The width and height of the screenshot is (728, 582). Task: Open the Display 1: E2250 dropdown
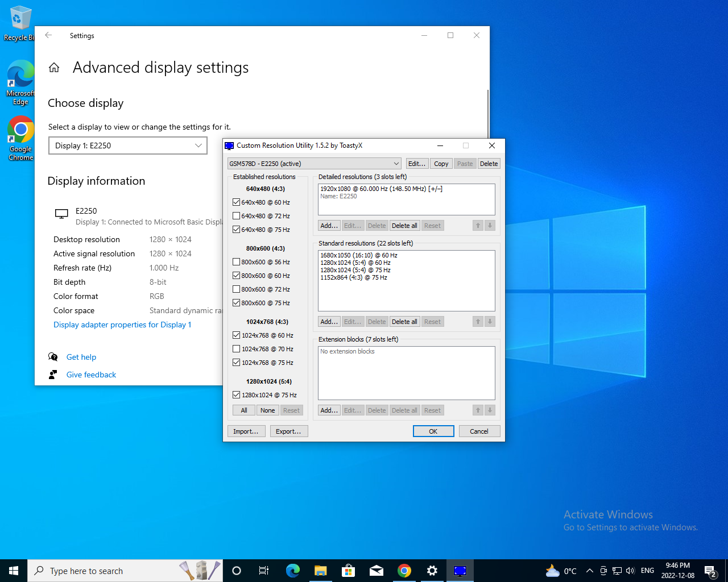pyautogui.click(x=128, y=145)
